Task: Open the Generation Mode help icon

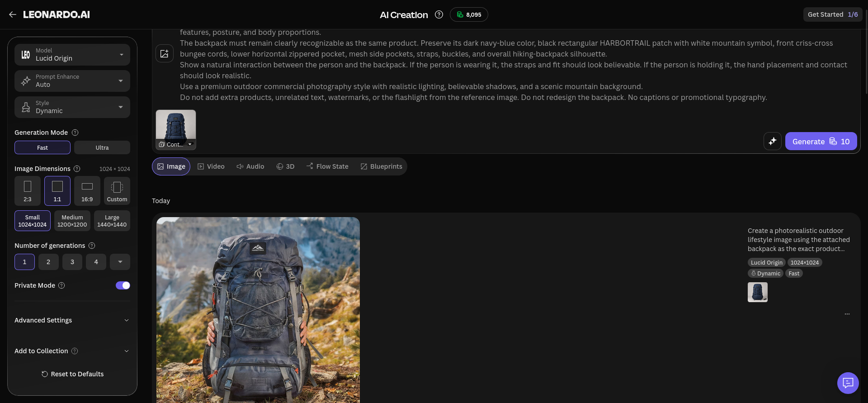Action: [x=75, y=133]
